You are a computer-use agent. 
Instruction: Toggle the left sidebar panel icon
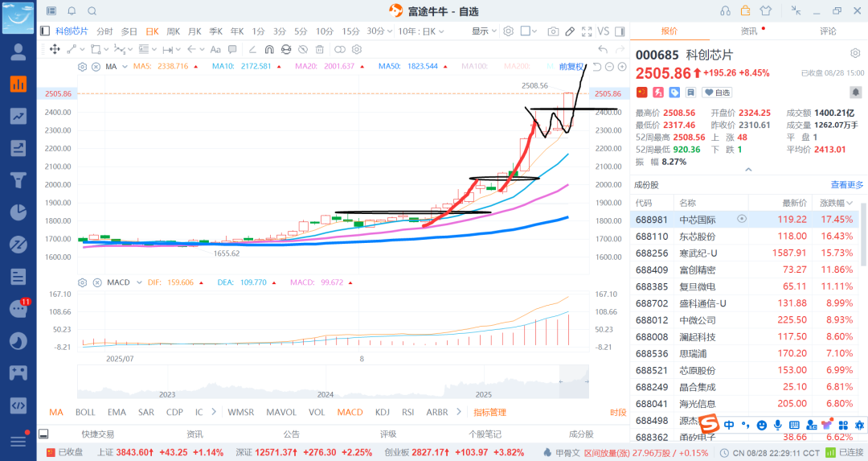pos(45,31)
